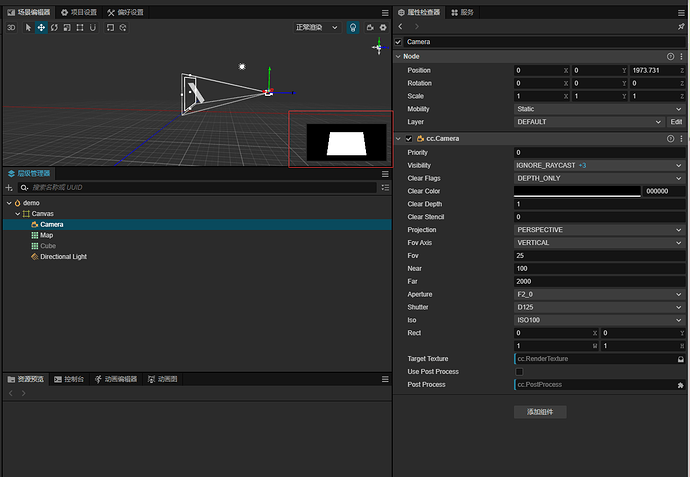Toggle the Camera node active checkbox
Viewport: 690px width, 477px height.
tap(399, 42)
